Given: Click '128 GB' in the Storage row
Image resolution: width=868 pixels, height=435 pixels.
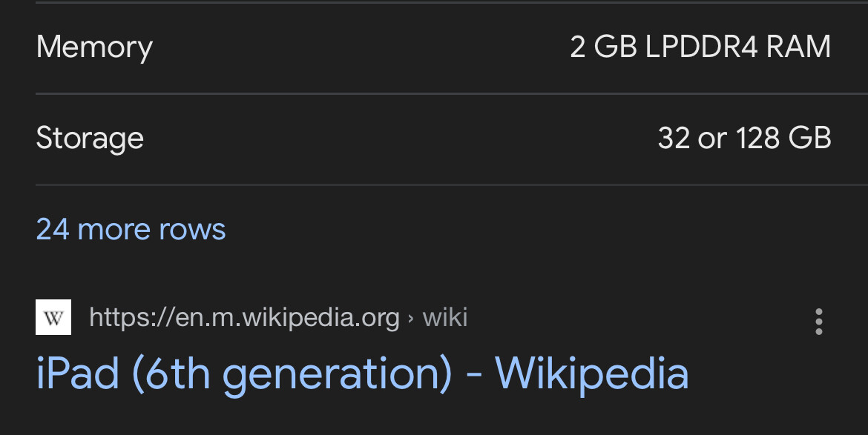Looking at the screenshot, I should point(783,138).
